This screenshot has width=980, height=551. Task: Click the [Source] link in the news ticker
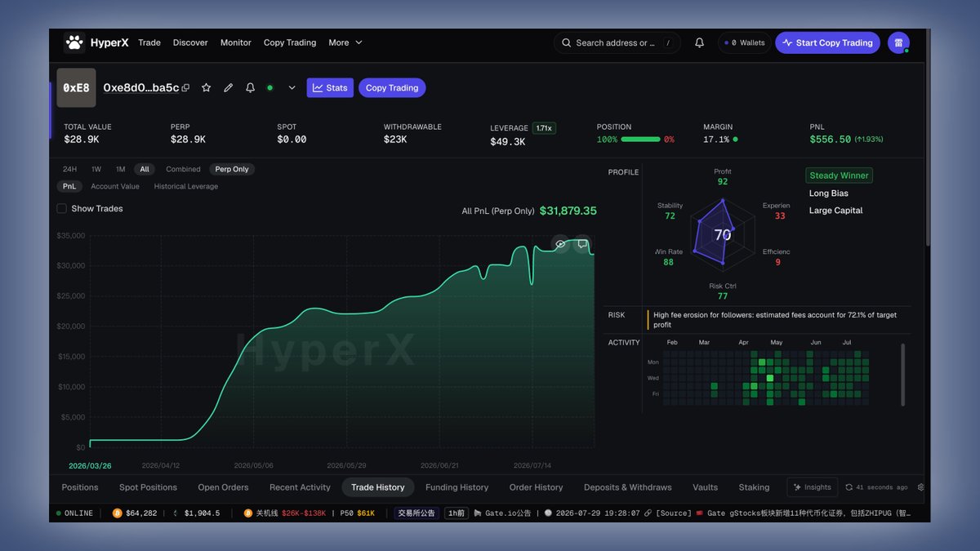pyautogui.click(x=673, y=513)
